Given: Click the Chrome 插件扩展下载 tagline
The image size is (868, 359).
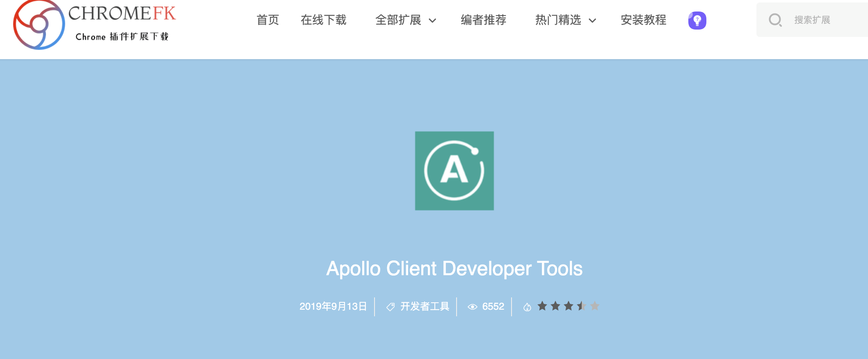Looking at the screenshot, I should pos(122,37).
